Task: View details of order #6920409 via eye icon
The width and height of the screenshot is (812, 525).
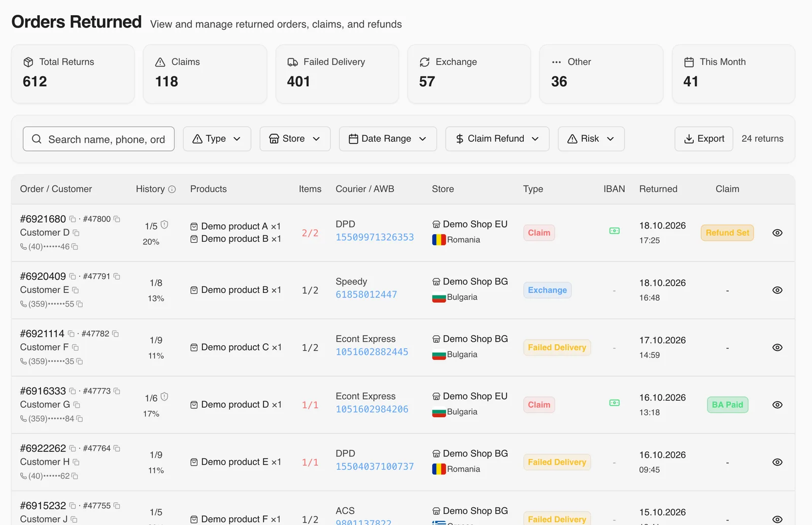Action: (x=777, y=290)
